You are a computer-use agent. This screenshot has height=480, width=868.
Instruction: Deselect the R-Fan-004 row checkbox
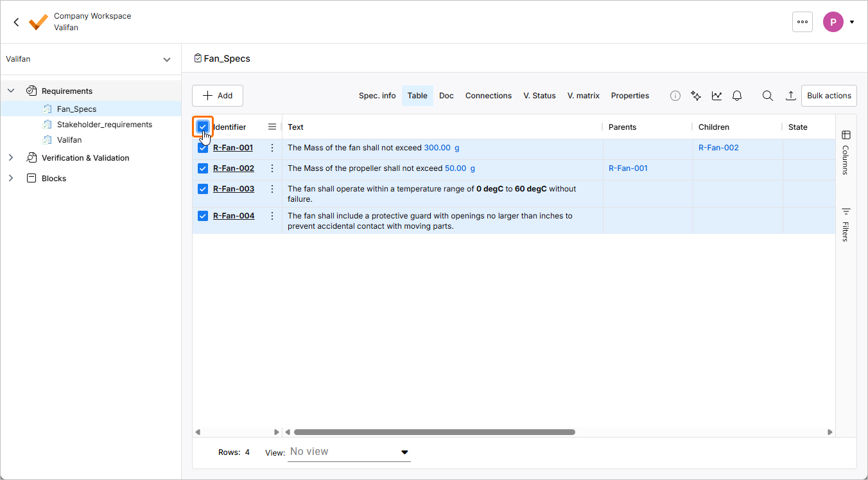(203, 216)
